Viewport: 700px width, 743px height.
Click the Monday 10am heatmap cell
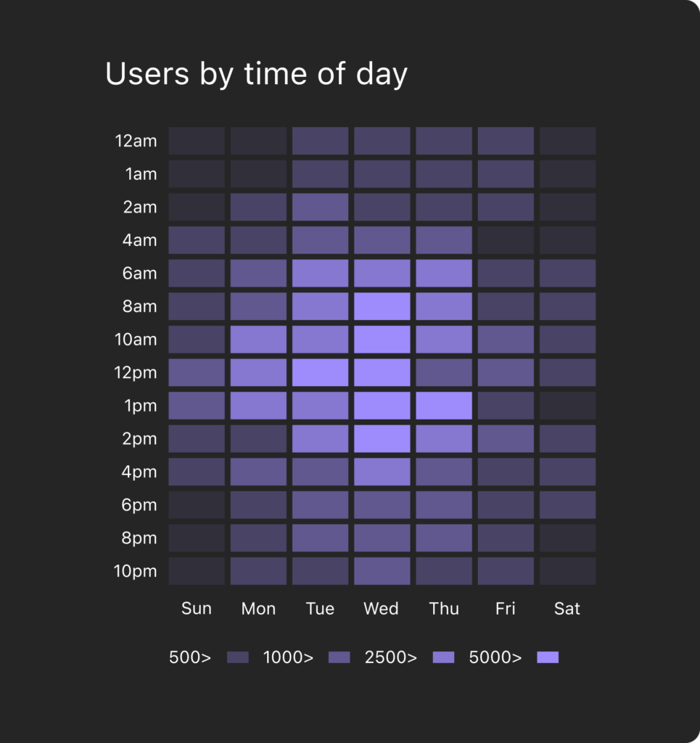coord(258,340)
